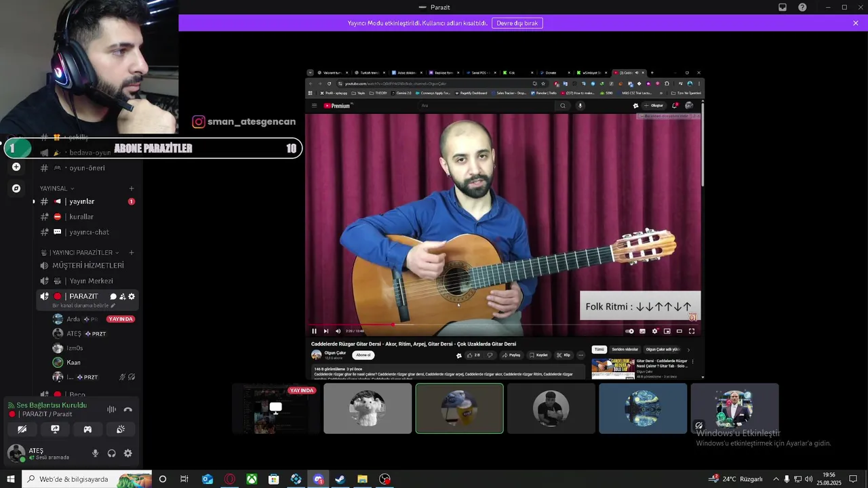This screenshot has width=868, height=488.
Task: Open the YouTube hamburger guide menu
Action: pyautogui.click(x=314, y=106)
